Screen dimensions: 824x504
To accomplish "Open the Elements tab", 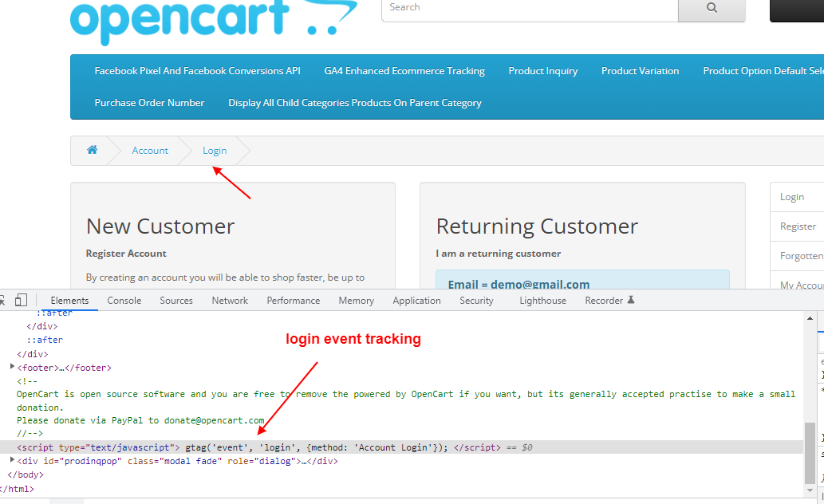I will tap(70, 300).
